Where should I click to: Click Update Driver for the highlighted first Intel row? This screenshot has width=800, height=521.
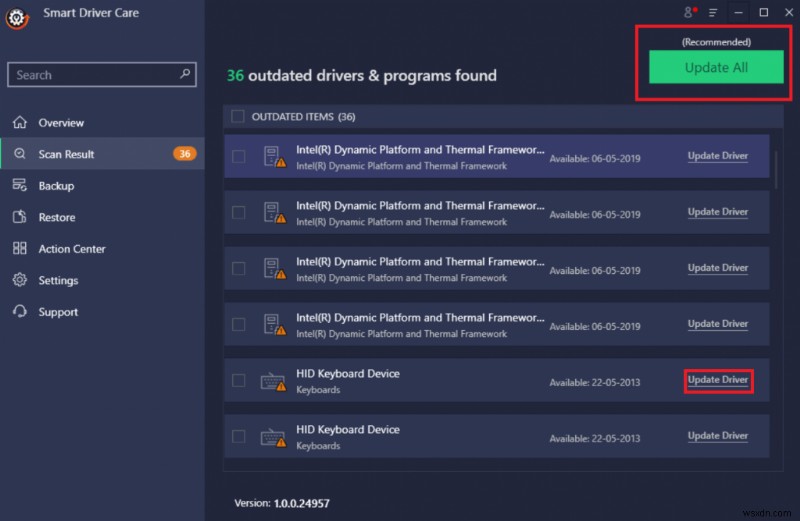click(717, 156)
